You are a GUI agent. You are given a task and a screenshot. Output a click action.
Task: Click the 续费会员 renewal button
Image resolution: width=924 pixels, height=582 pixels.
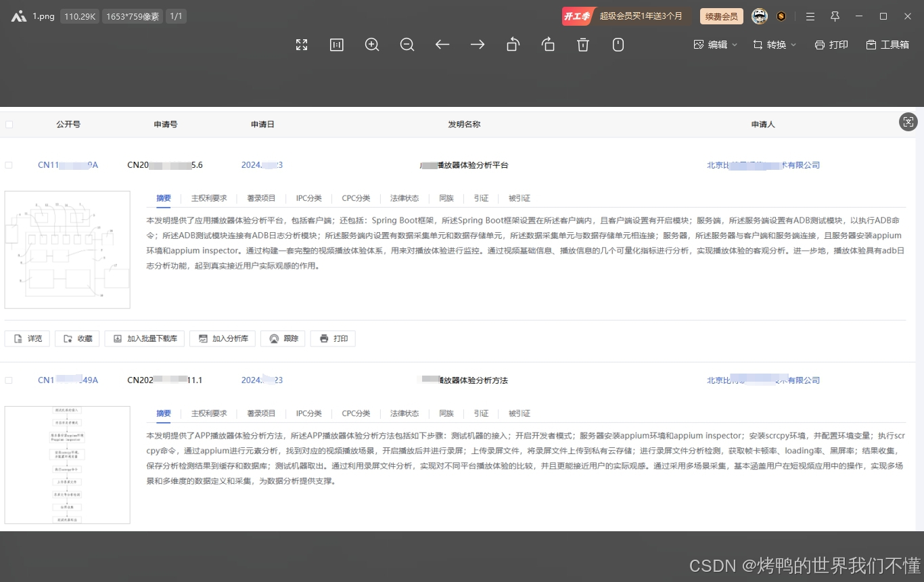[x=721, y=16]
